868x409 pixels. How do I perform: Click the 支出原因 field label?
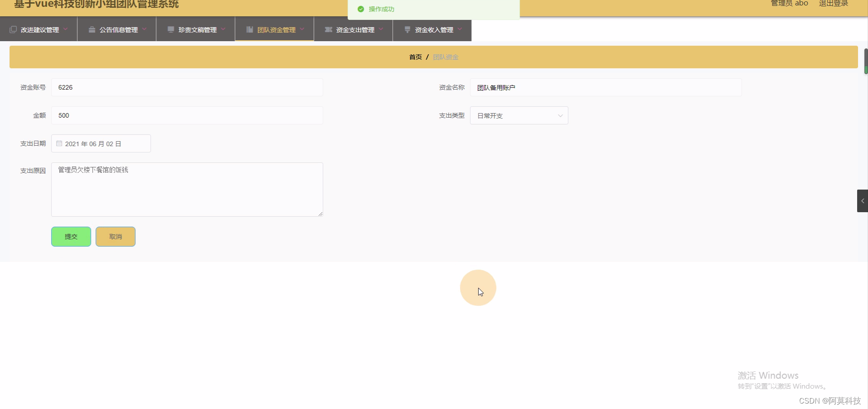[x=33, y=171]
